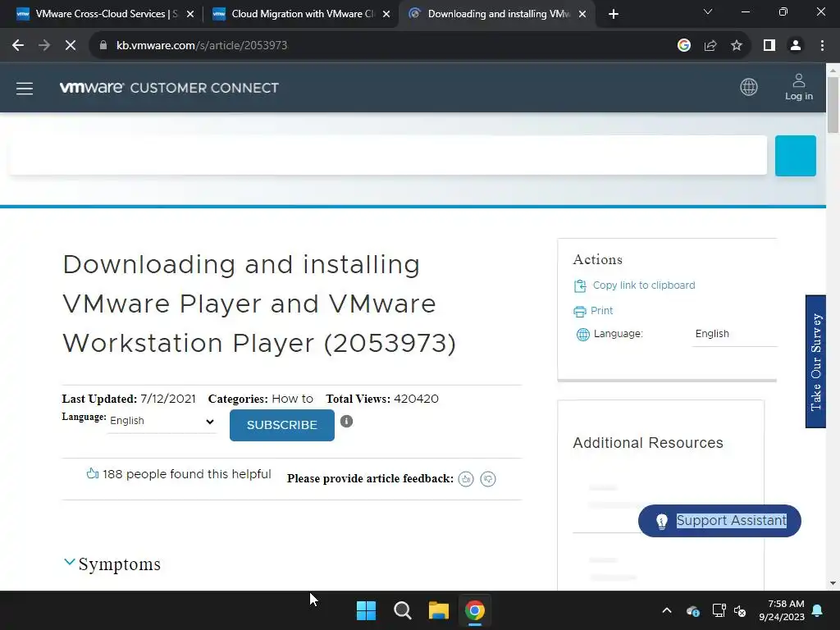The height and width of the screenshot is (630, 840).
Task: Open the globe region selector in the header
Action: (x=748, y=87)
